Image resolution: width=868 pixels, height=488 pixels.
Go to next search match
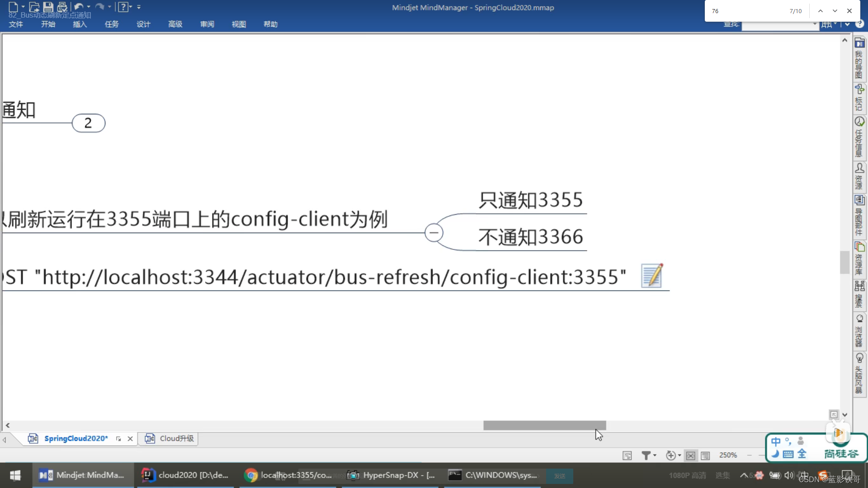835,11
